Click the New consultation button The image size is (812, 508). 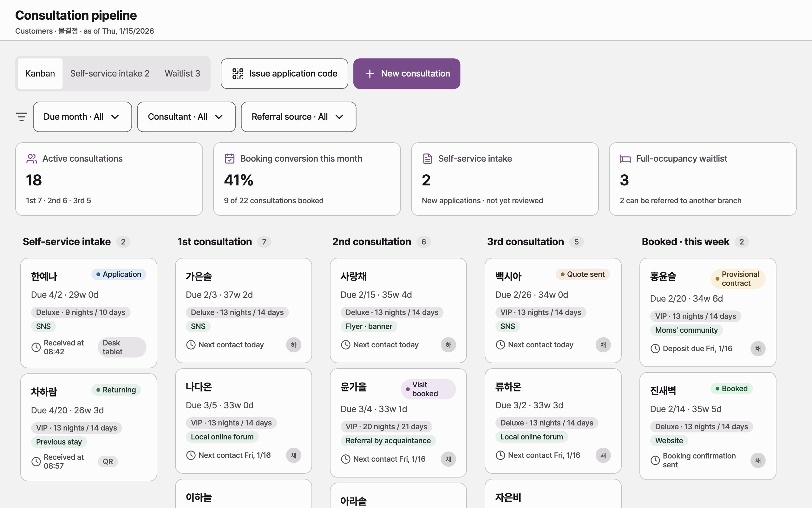[x=407, y=74]
